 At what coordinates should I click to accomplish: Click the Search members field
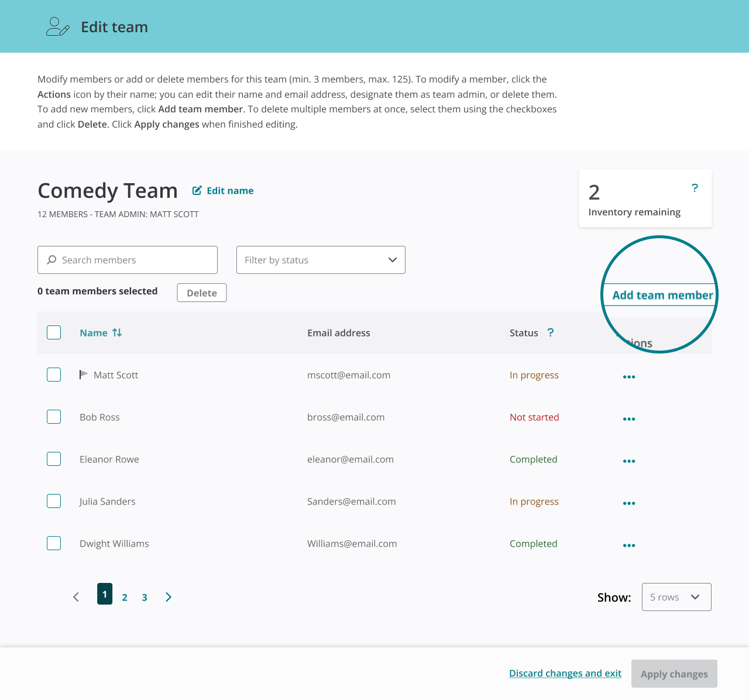pyautogui.click(x=128, y=260)
